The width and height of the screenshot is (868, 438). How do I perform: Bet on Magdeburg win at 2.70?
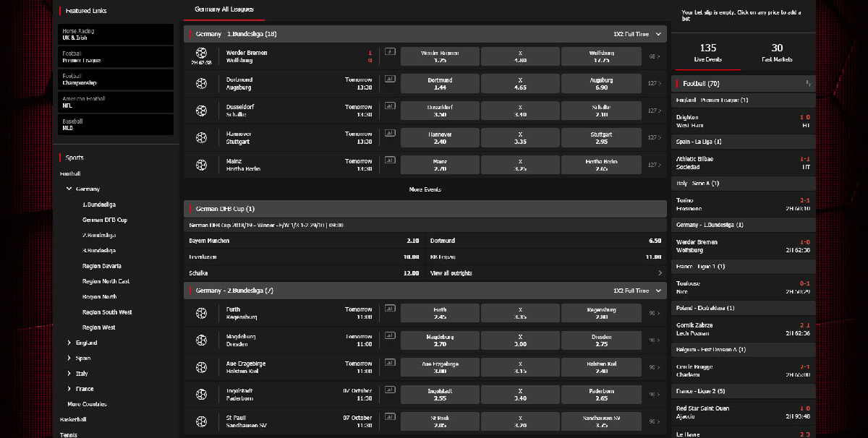point(440,340)
